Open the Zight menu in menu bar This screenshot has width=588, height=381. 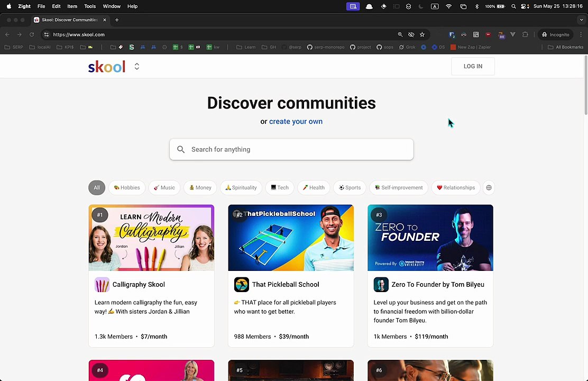(x=24, y=6)
